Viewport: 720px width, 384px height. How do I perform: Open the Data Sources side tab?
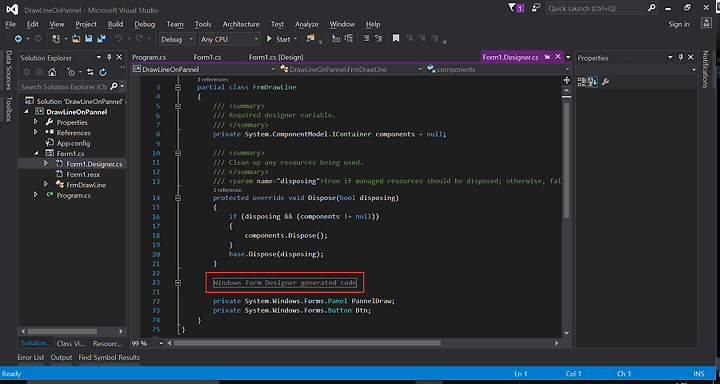(8, 70)
